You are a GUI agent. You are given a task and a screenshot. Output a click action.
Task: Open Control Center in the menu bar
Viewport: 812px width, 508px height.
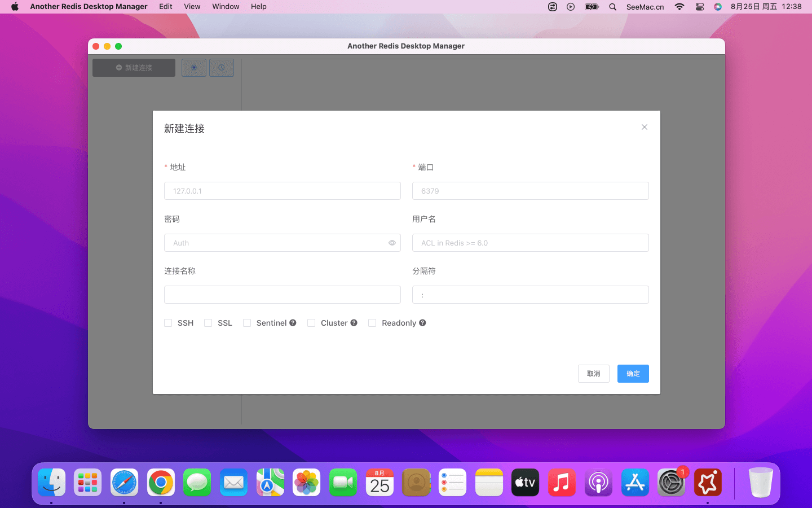coord(700,7)
